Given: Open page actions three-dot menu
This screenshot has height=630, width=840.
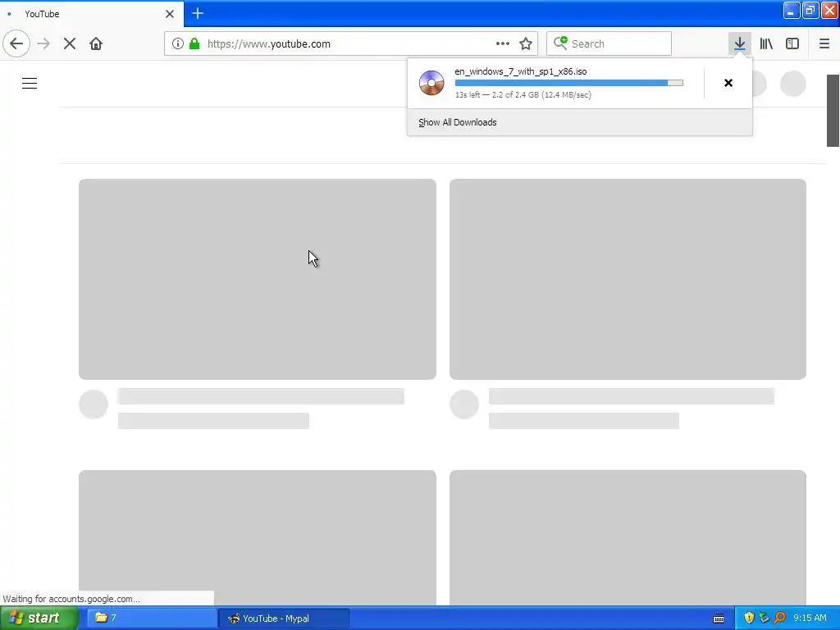Looking at the screenshot, I should pyautogui.click(x=503, y=43).
